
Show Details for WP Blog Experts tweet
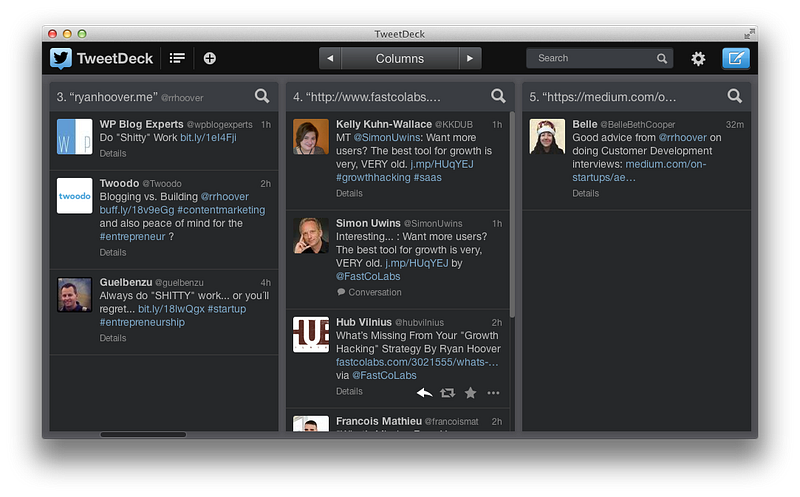[113, 154]
